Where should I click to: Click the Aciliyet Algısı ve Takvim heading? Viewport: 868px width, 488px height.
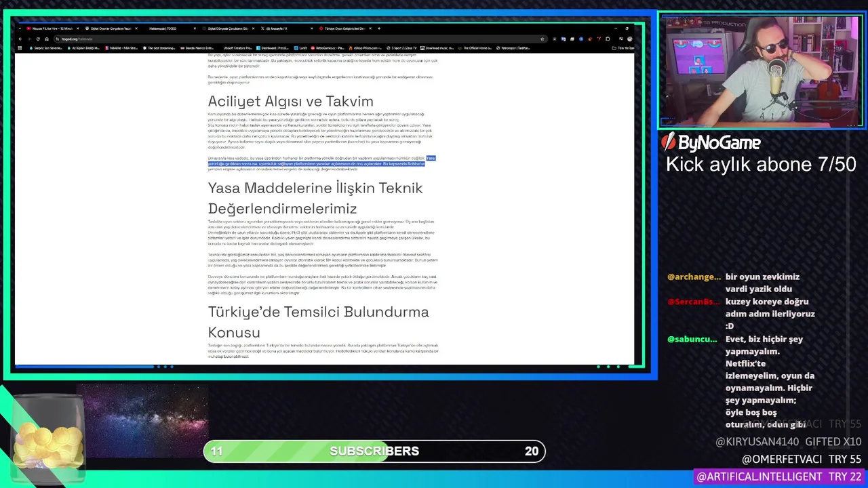(290, 101)
